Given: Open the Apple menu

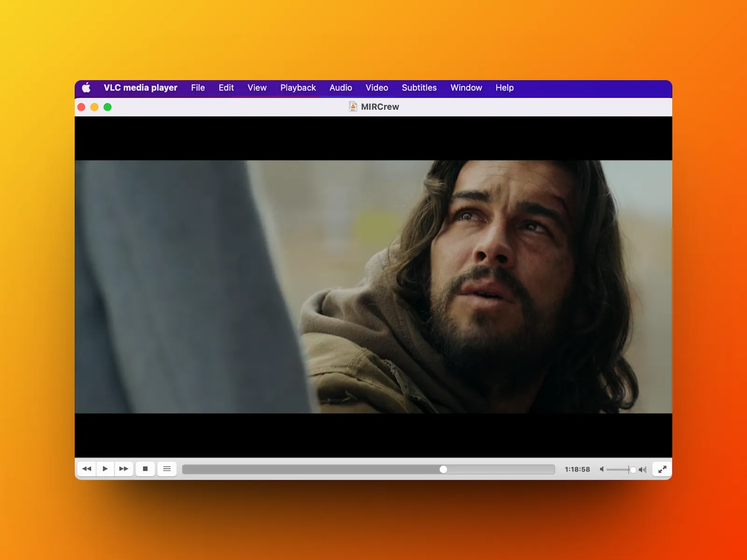Looking at the screenshot, I should pyautogui.click(x=86, y=88).
